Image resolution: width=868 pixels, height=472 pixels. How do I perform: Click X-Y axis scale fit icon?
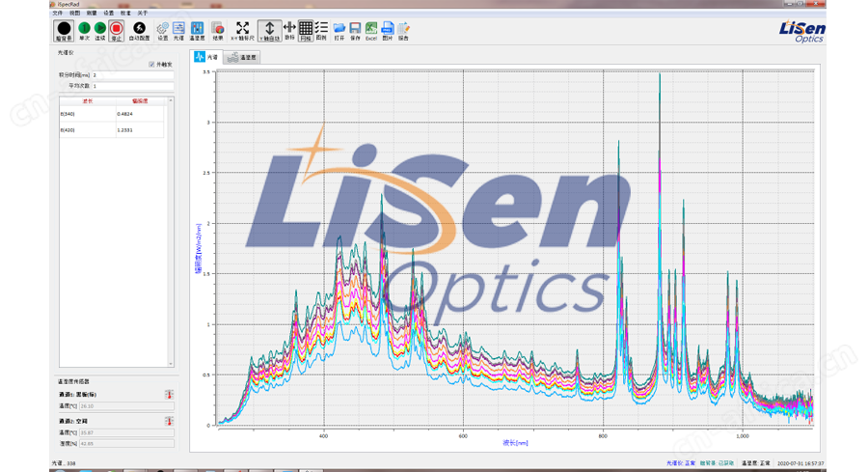(x=242, y=31)
